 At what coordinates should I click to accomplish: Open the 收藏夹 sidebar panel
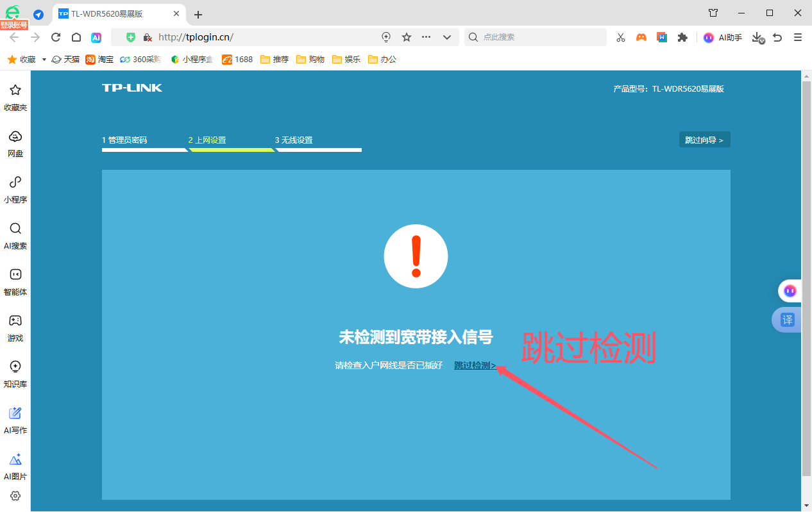[x=15, y=97]
